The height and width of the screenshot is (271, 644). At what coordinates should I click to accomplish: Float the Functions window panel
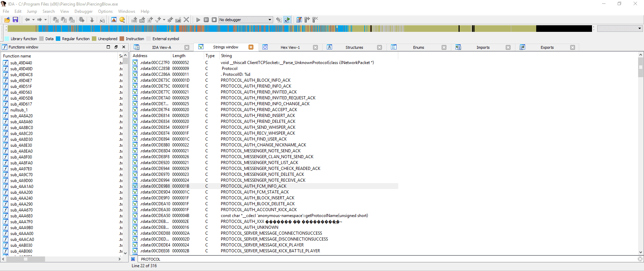[116, 47]
